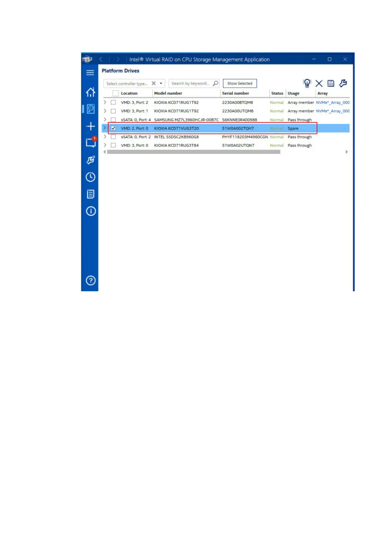Expand the VMD: 3, Port: 0 row

[x=105, y=145]
